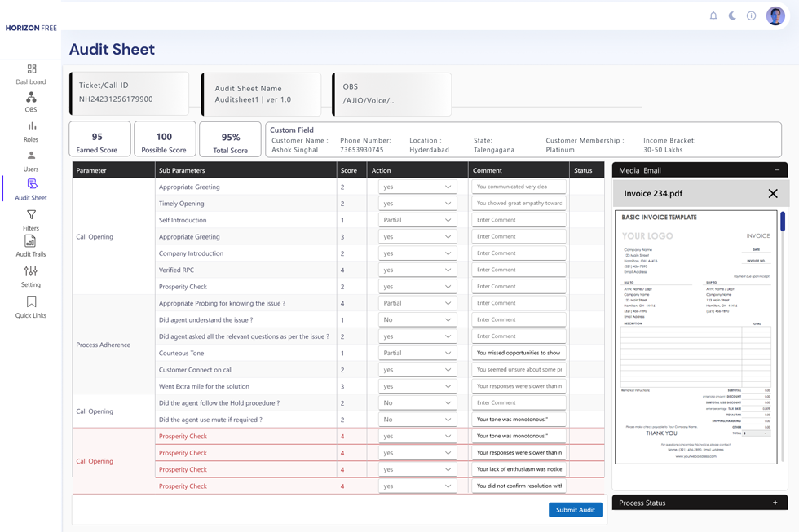Toggle dark mode moon icon
The image size is (799, 532).
coord(732,15)
